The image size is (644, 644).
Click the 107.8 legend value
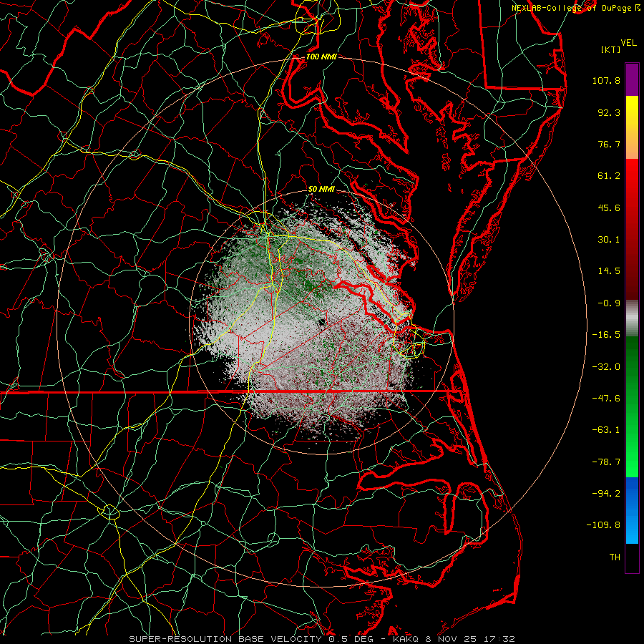point(606,80)
